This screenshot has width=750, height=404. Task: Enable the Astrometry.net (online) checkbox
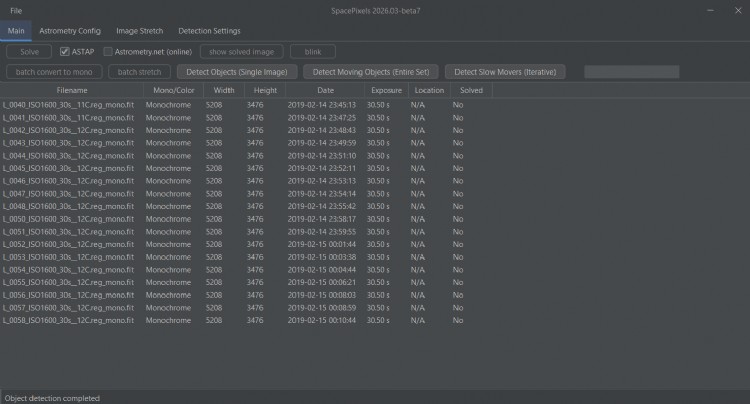tap(109, 51)
